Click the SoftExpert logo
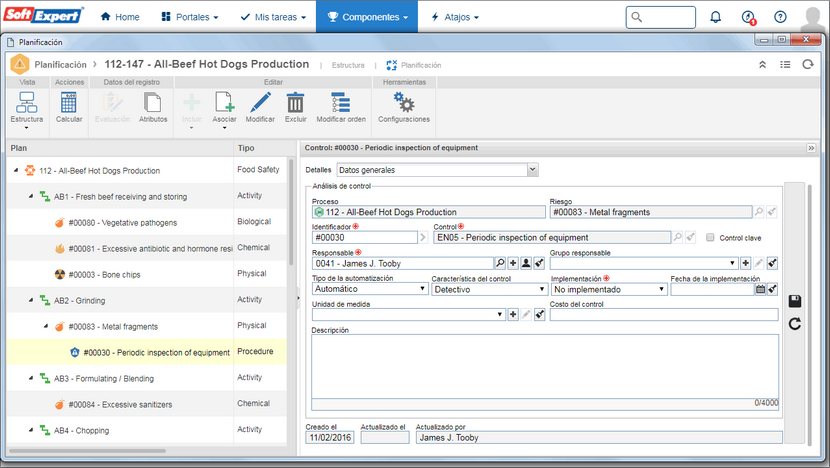This screenshot has width=830, height=468. 43,15
